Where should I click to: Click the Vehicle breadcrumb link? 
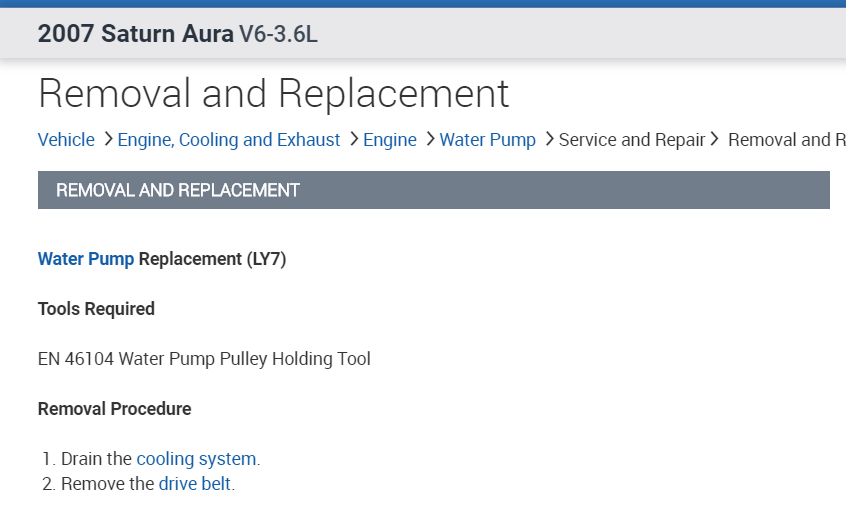pos(66,140)
